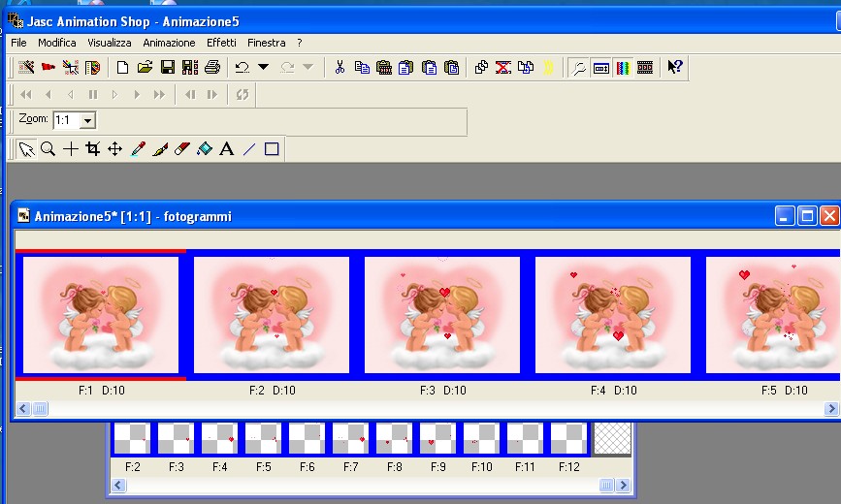Select the Flood Fill bucket tool
841x504 pixels.
(x=205, y=148)
